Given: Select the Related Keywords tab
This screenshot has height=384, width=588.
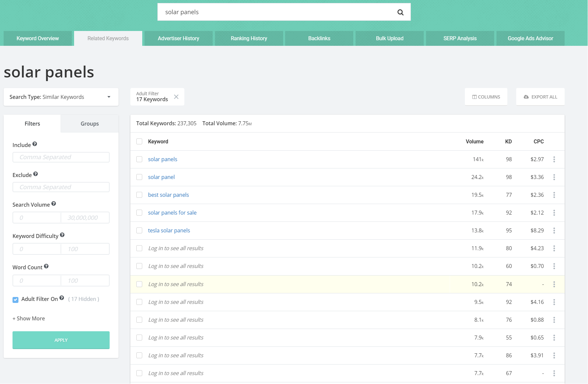Looking at the screenshot, I should 108,38.
